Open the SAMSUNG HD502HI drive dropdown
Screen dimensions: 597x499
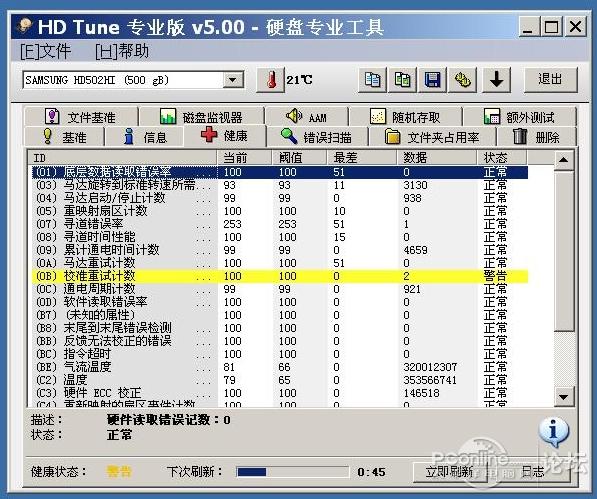pyautogui.click(x=133, y=80)
